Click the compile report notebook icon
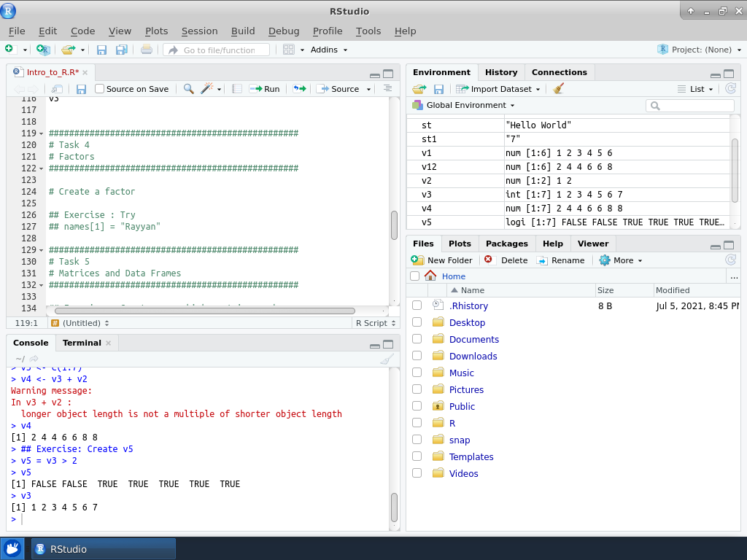 [237, 89]
